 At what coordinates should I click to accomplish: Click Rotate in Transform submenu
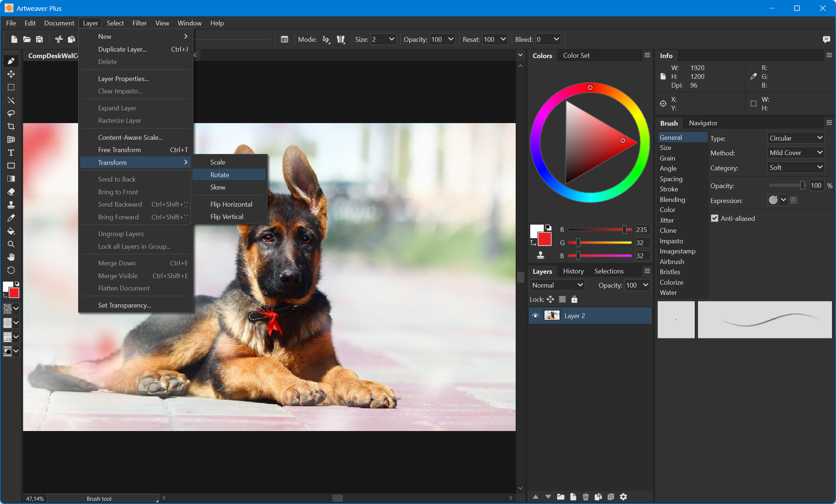220,175
